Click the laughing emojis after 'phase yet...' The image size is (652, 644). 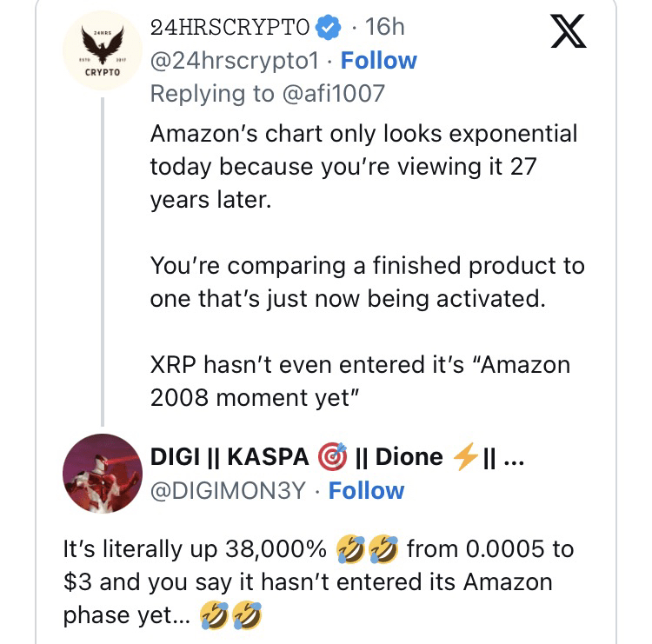pos(230,615)
